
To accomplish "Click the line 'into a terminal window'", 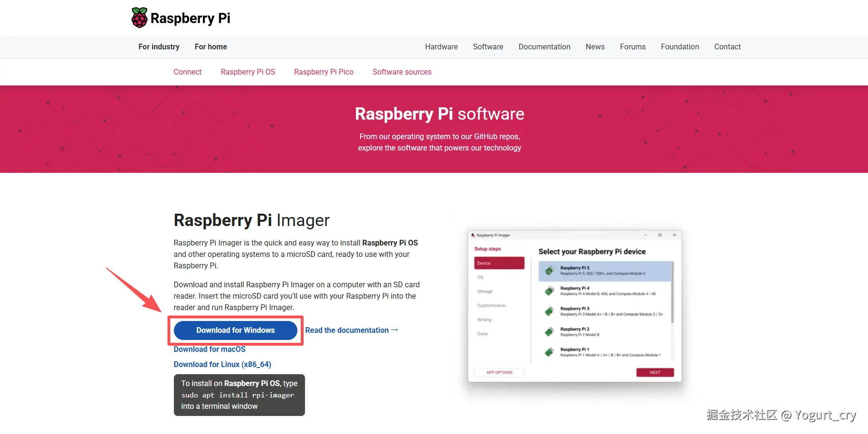I will click(x=219, y=406).
